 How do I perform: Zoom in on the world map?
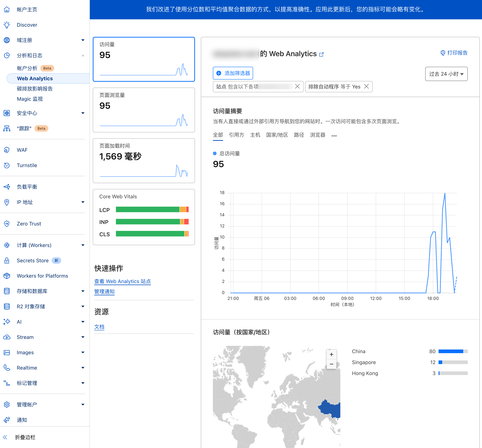click(x=331, y=354)
